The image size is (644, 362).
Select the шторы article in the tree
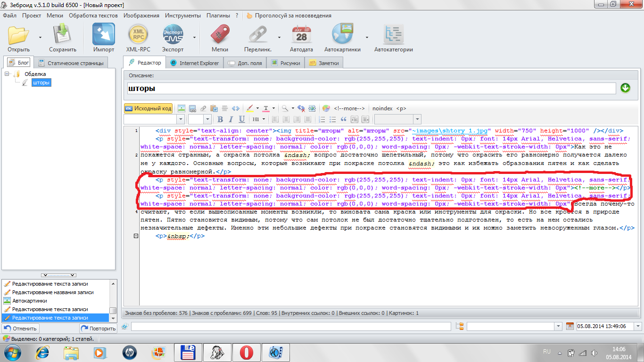pos(41,82)
